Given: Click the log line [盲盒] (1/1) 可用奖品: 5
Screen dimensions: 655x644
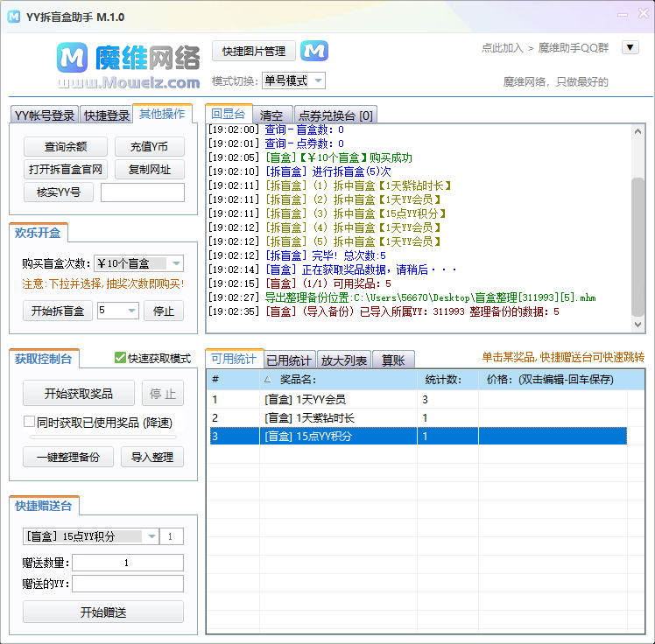Looking at the screenshot, I should click(300, 283).
